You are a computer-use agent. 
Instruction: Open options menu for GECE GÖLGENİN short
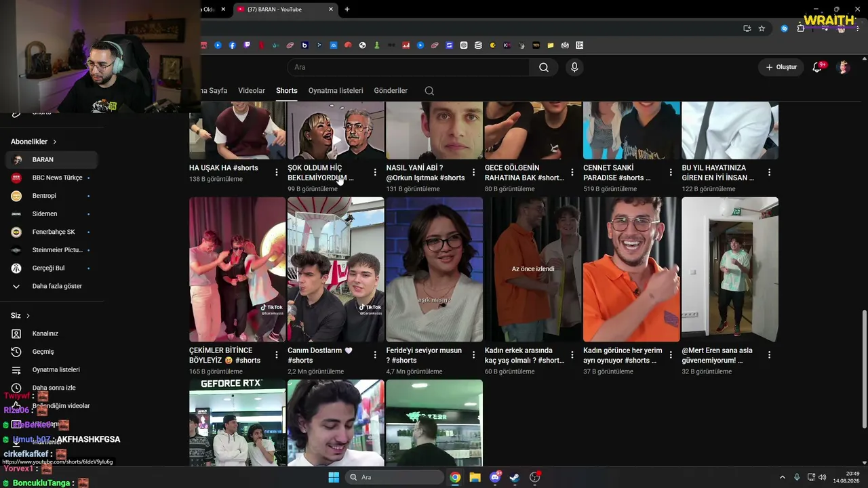(572, 172)
